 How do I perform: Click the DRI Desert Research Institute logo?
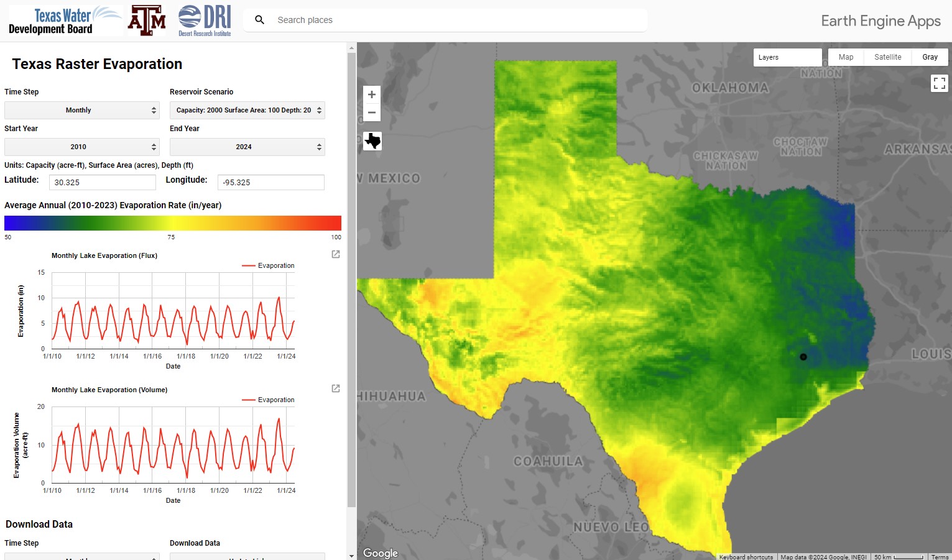(x=205, y=21)
